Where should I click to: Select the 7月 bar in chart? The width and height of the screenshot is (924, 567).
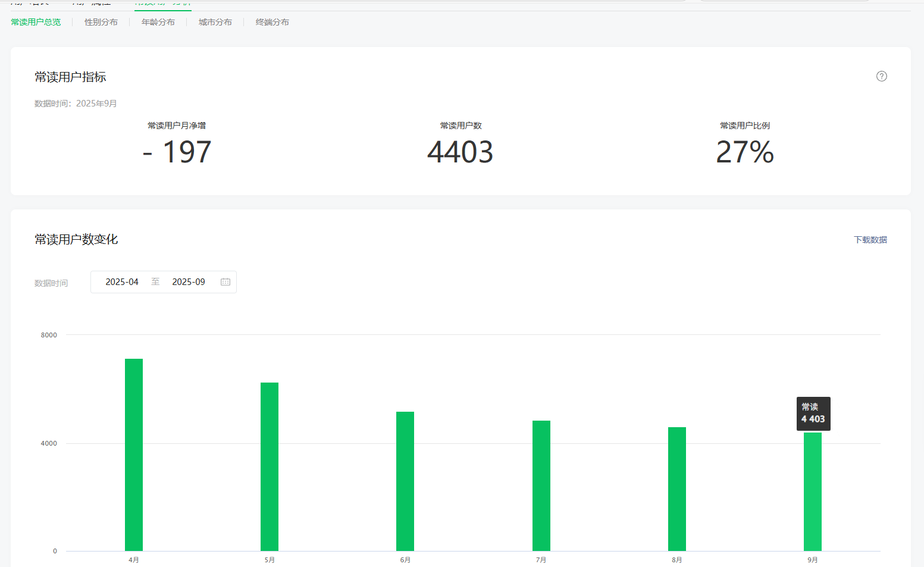(541, 485)
